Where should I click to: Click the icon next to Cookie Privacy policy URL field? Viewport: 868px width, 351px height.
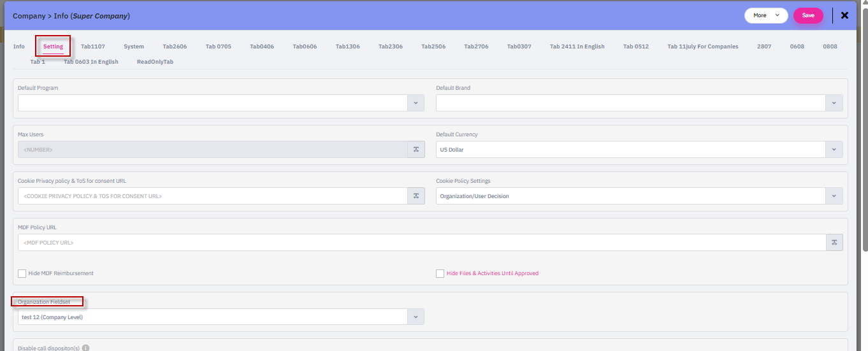tap(416, 196)
